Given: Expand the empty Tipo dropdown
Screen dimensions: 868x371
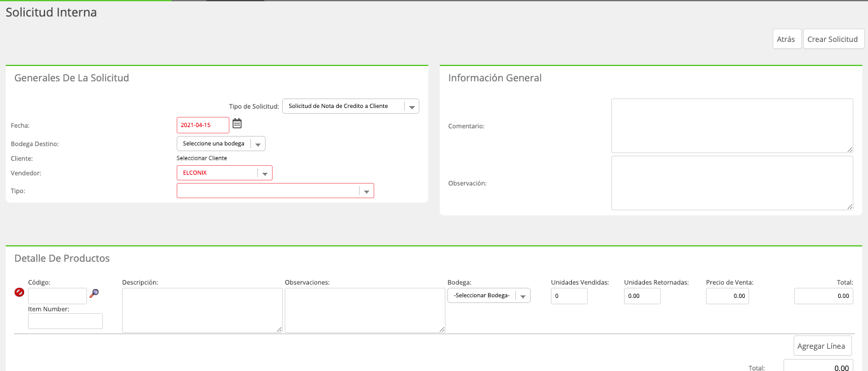Looking at the screenshot, I should pos(275,191).
